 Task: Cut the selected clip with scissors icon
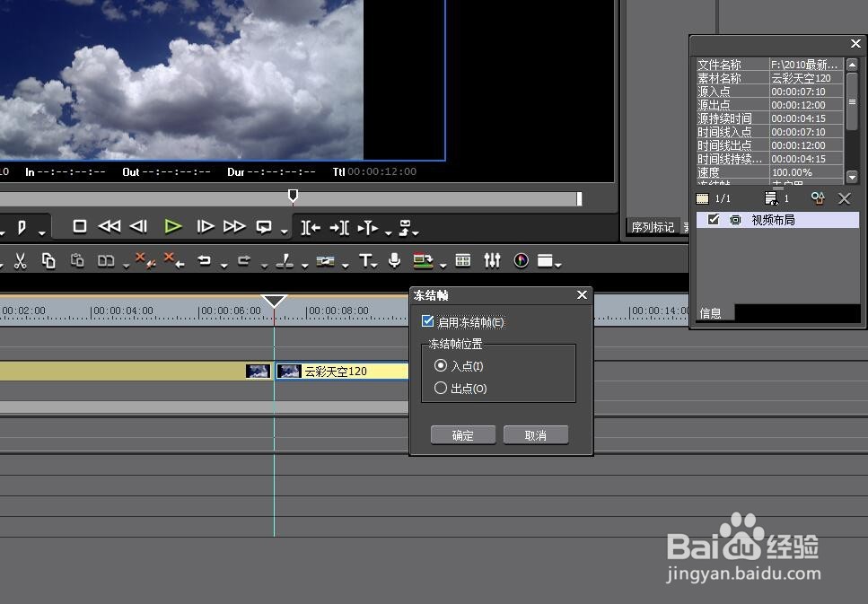tap(21, 261)
